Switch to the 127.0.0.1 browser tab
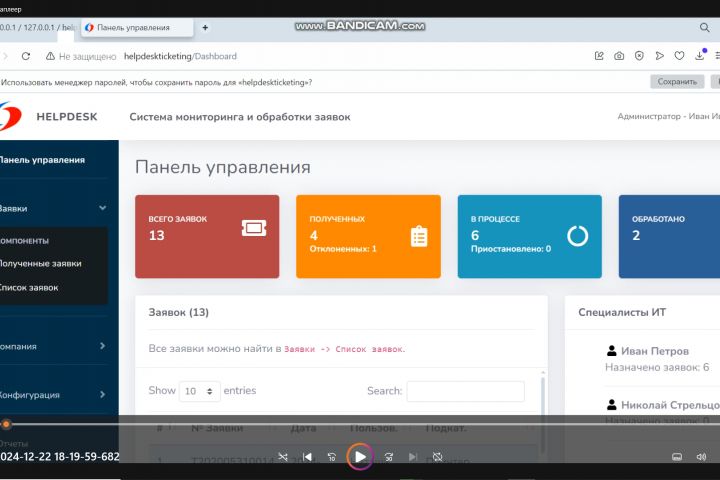720x480 pixels. (x=37, y=28)
